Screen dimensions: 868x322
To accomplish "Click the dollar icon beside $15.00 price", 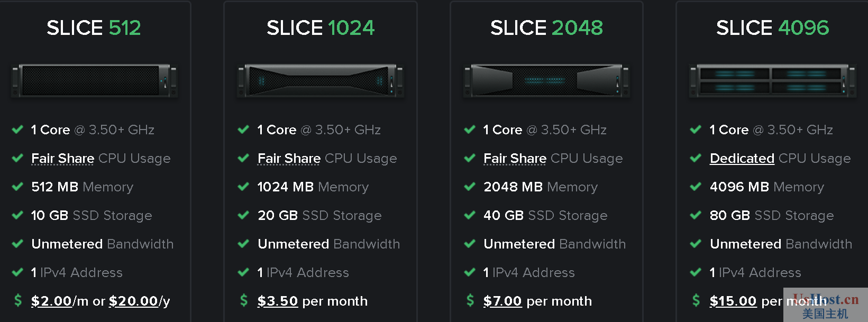I will click(696, 300).
